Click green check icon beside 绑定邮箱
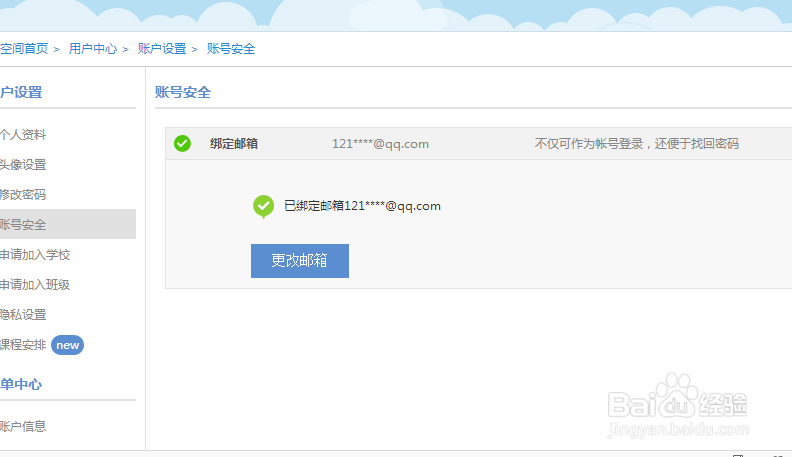Viewport: 792px width, 457px height. point(182,143)
